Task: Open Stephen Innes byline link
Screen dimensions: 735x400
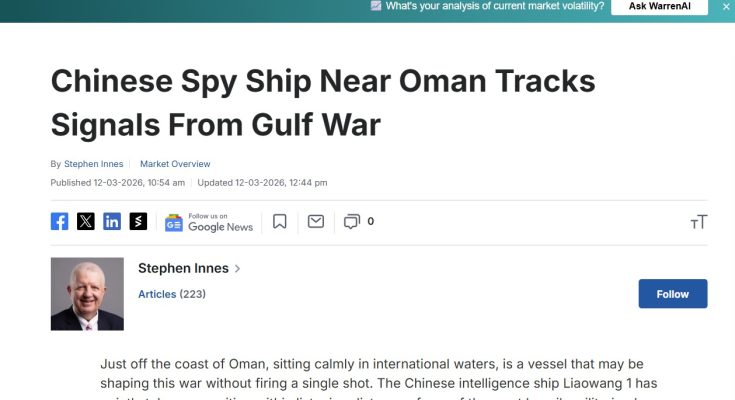Action: [93, 164]
